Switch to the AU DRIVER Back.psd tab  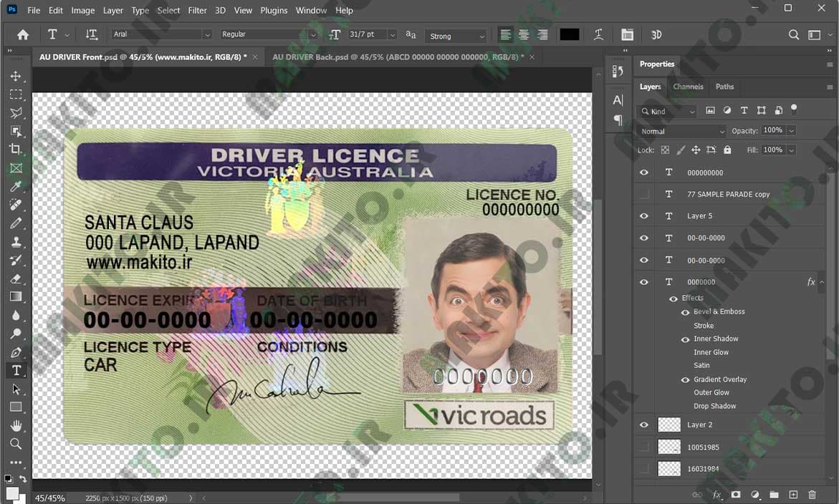click(x=398, y=57)
